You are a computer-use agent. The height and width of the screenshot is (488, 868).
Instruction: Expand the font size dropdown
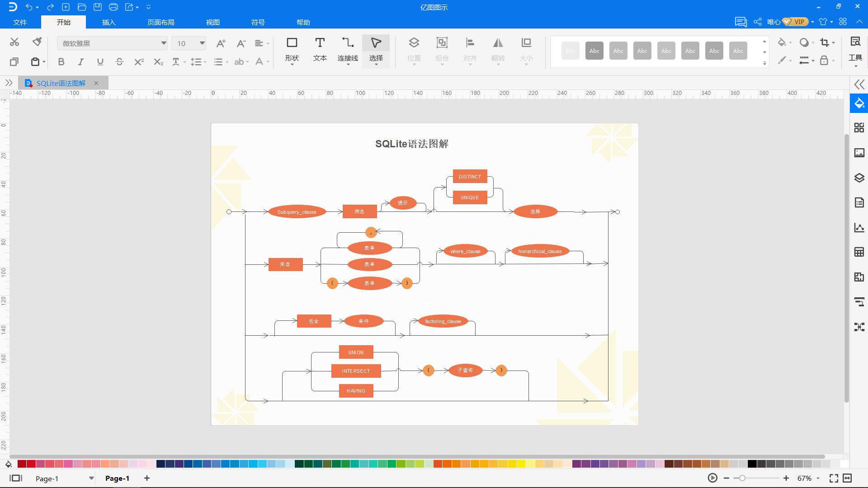pos(202,43)
